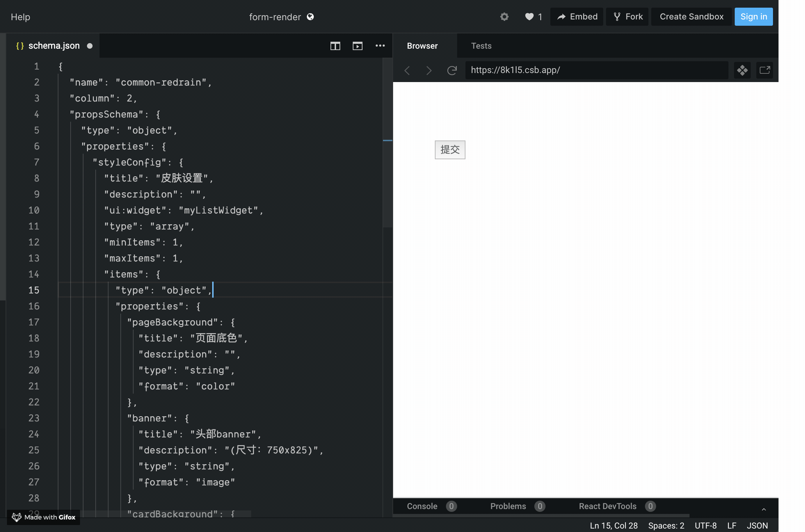Image resolution: width=805 pixels, height=532 pixels.
Task: Expand the console panel chevron
Action: click(x=764, y=509)
